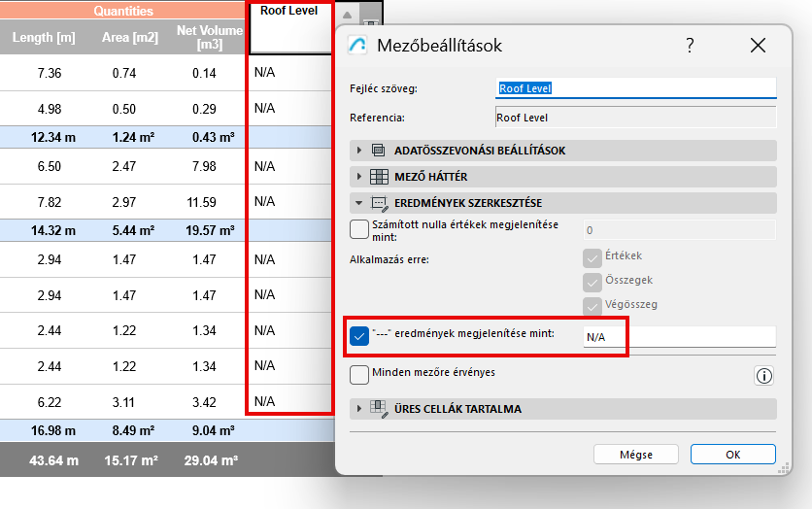Screen dimensions: 812x509
Task: Click the Adatösszevonási beállítások section icon
Action: [379, 151]
